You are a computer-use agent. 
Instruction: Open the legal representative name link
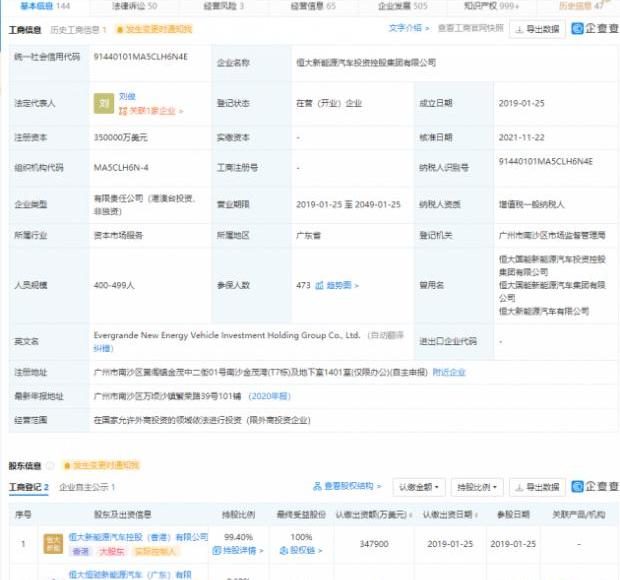pyautogui.click(x=127, y=96)
